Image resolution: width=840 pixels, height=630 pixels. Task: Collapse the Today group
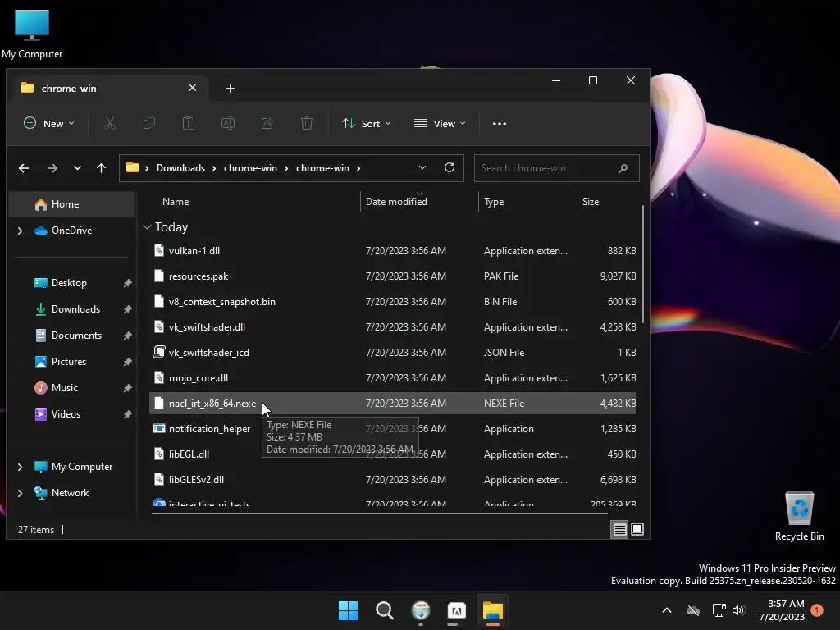click(x=147, y=227)
